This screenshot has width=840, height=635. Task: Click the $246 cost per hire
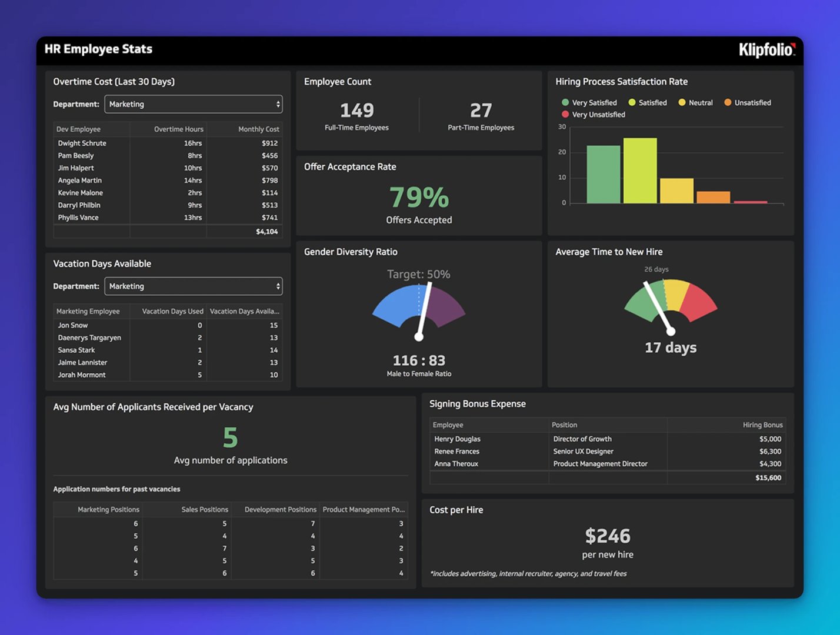tap(608, 536)
